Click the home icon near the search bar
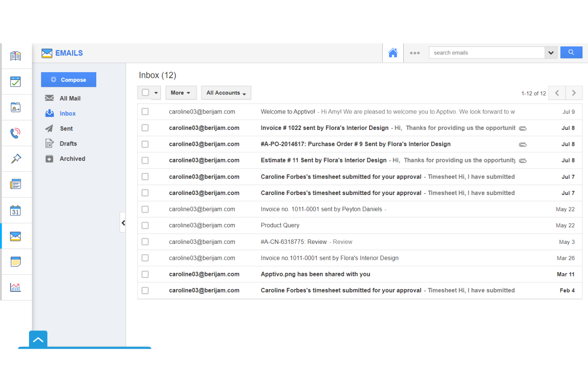 pos(393,52)
